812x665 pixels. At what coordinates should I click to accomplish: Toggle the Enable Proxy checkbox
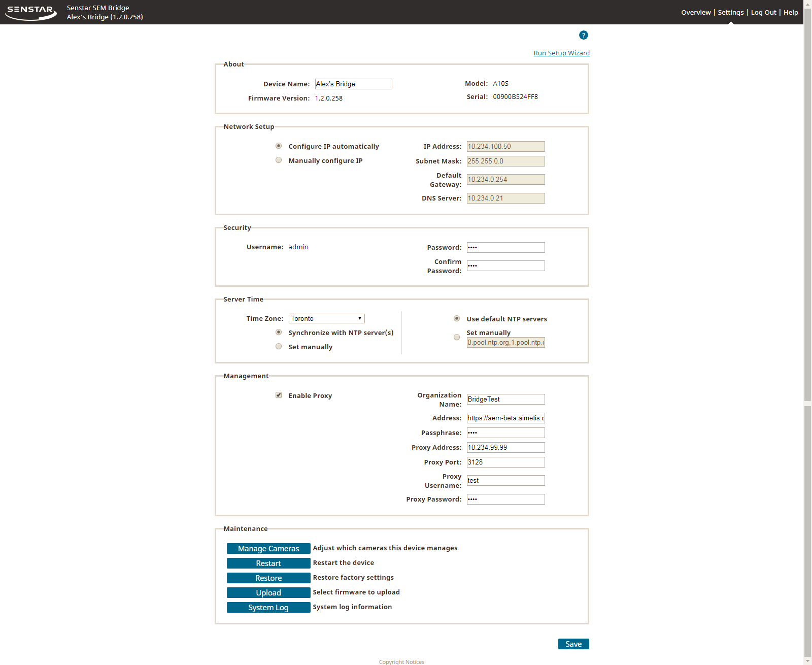point(279,395)
